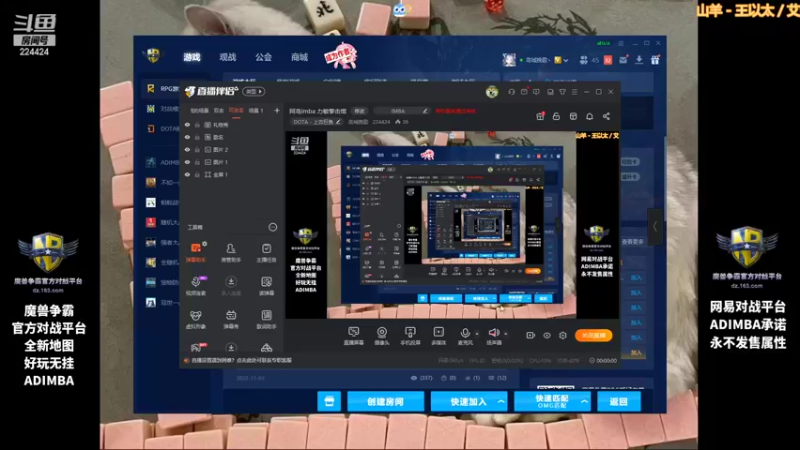800x450 pixels.
Task: Click the share icon in companion
Action: pyautogui.click(x=606, y=116)
